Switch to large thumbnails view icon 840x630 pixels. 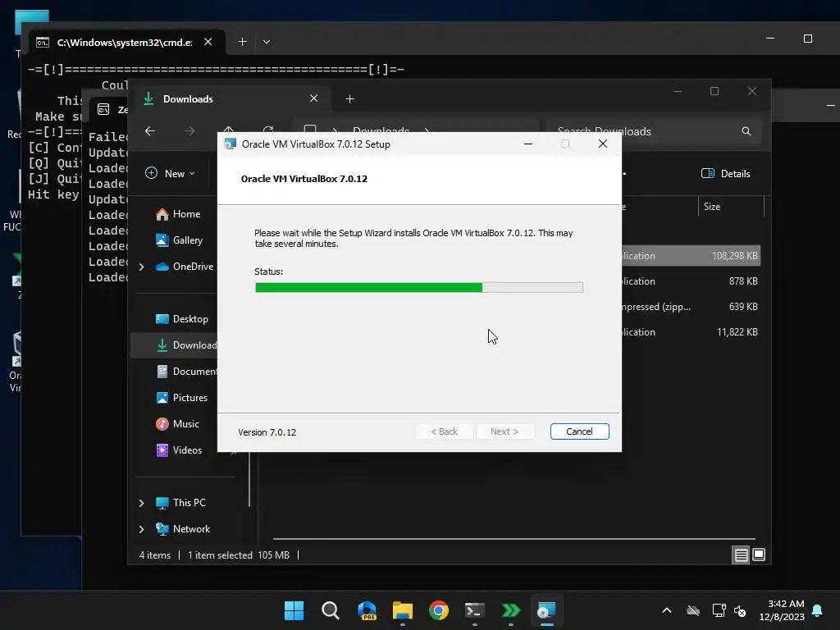click(x=759, y=555)
